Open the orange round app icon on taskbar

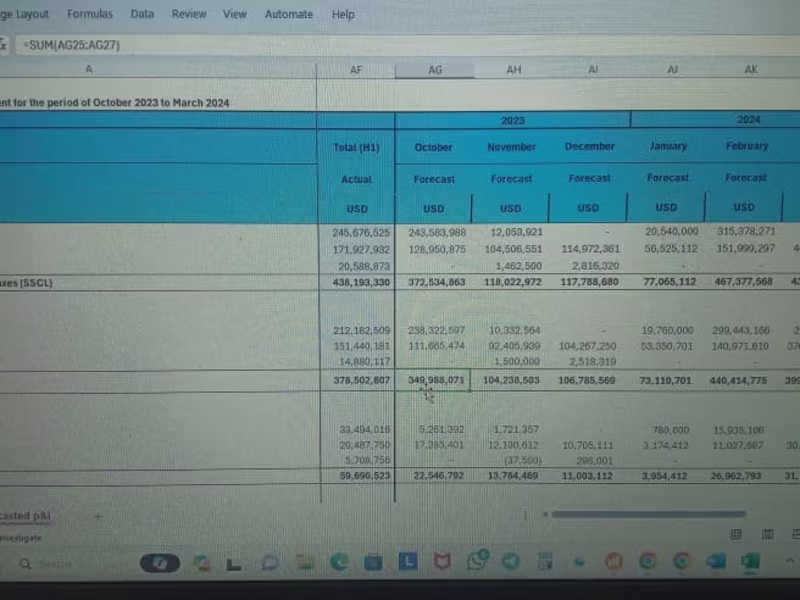point(614,562)
